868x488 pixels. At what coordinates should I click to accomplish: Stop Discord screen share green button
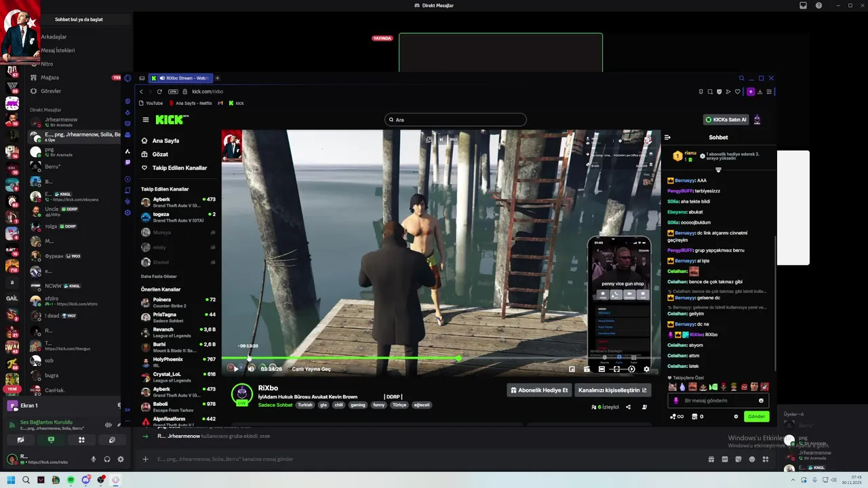51,440
